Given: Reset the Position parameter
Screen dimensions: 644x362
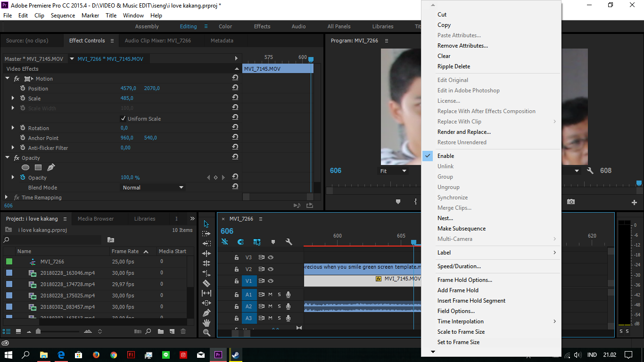Looking at the screenshot, I should (x=235, y=88).
